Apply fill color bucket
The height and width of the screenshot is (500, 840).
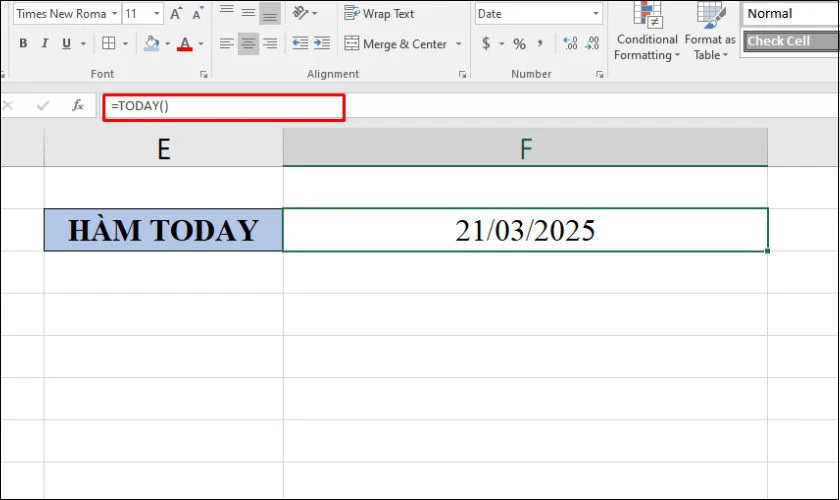[x=152, y=43]
